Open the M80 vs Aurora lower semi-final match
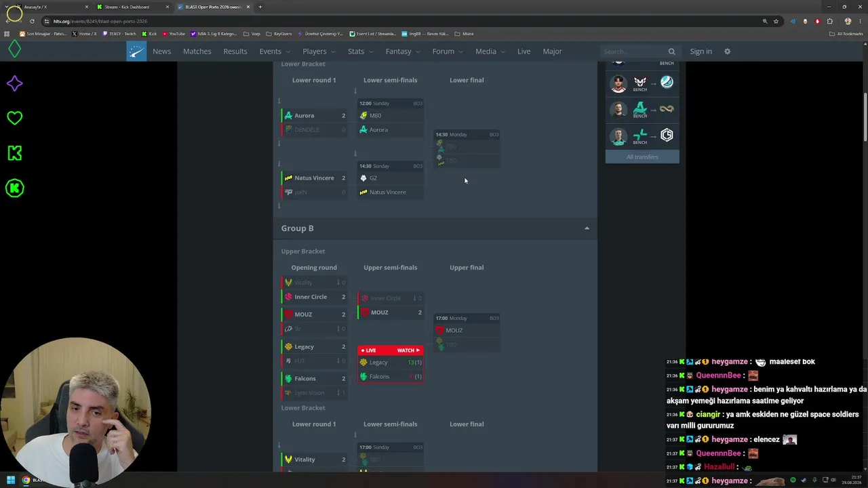The height and width of the screenshot is (488, 868). coord(391,117)
